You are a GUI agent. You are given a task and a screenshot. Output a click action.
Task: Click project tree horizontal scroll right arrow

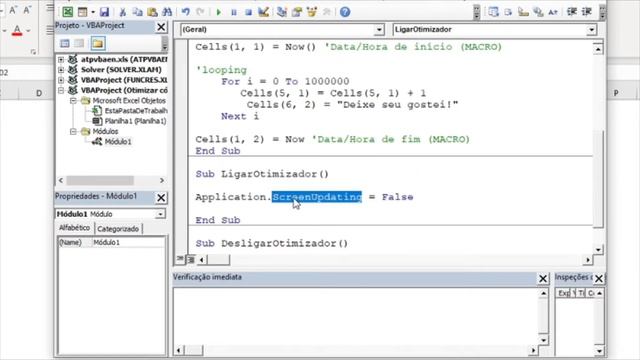click(162, 180)
